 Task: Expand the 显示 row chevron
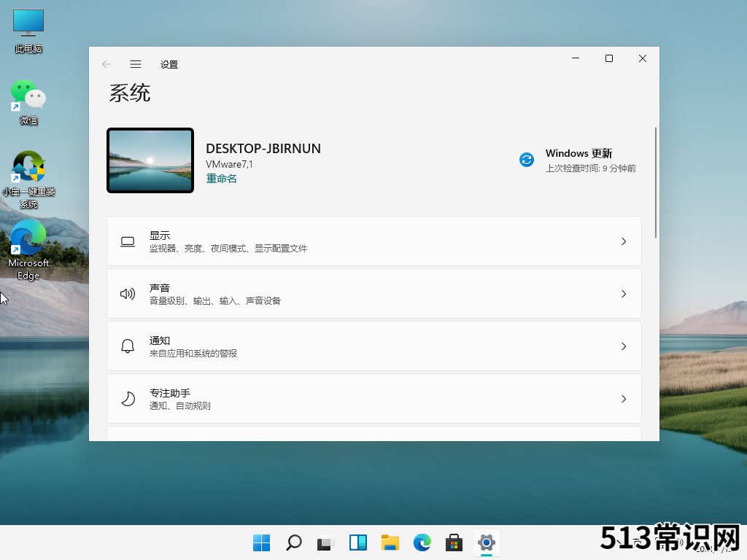click(623, 241)
